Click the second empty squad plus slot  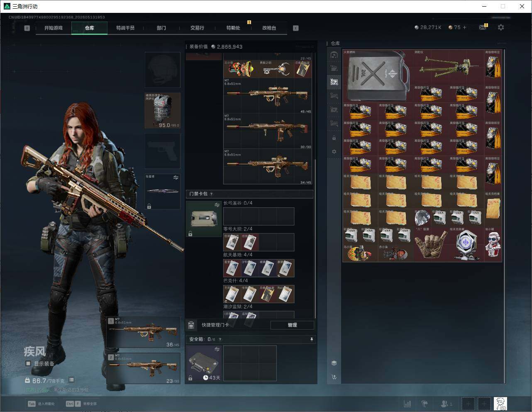484,403
